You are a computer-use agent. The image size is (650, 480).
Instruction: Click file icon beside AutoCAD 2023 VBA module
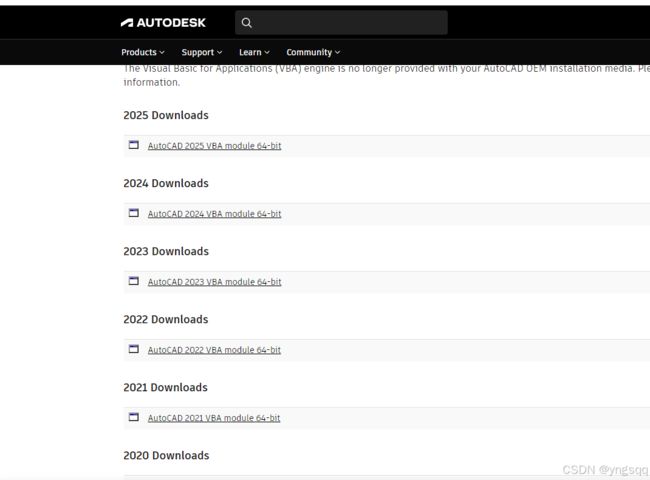click(133, 281)
